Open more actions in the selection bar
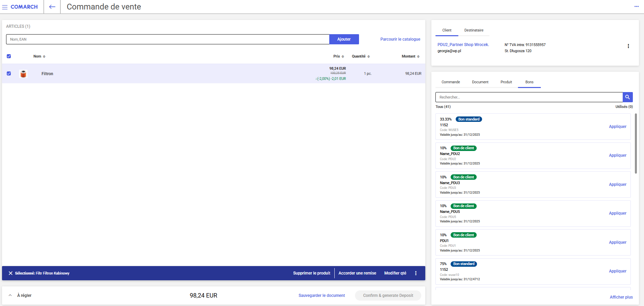Image resolution: width=644 pixels, height=306 pixels. tap(415, 273)
